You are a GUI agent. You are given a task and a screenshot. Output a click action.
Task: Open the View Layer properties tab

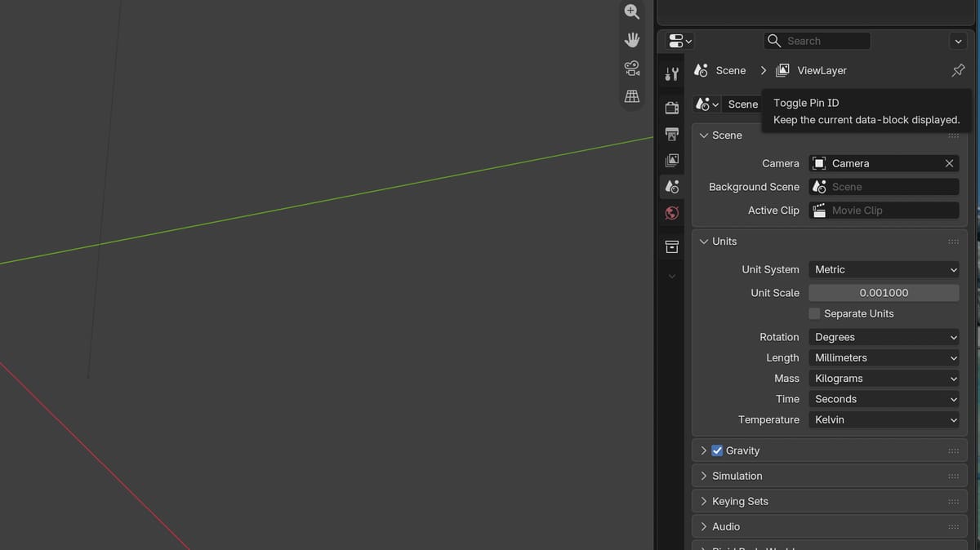[671, 160]
